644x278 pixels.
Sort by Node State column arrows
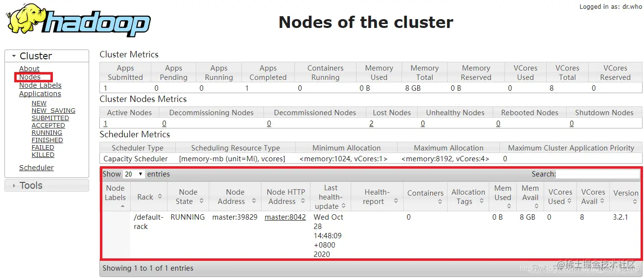pyautogui.click(x=201, y=202)
